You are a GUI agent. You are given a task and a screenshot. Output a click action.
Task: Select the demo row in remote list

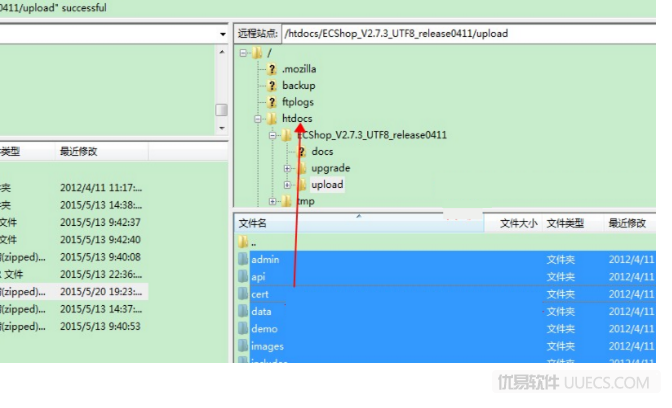pyautogui.click(x=446, y=329)
